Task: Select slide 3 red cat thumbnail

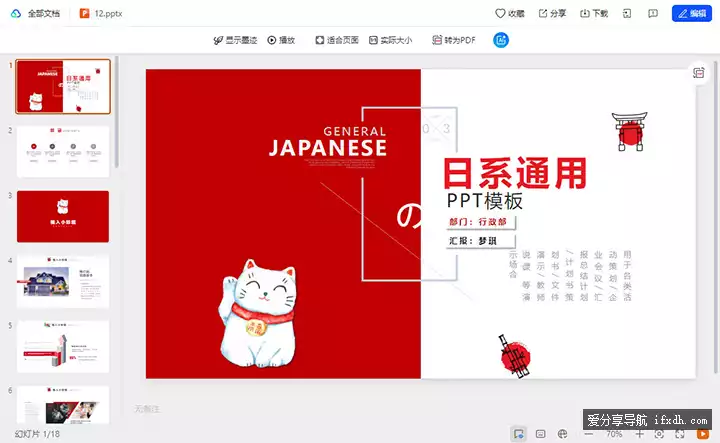Action: click(63, 216)
